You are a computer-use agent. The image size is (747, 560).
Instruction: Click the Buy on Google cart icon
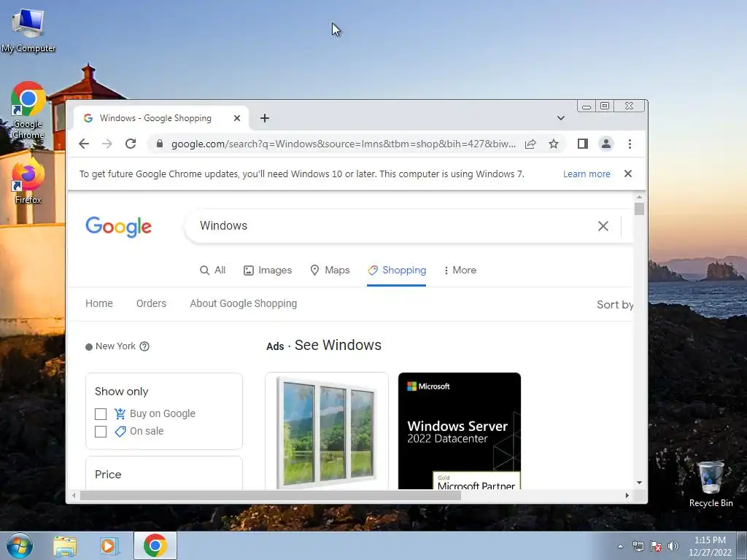120,414
